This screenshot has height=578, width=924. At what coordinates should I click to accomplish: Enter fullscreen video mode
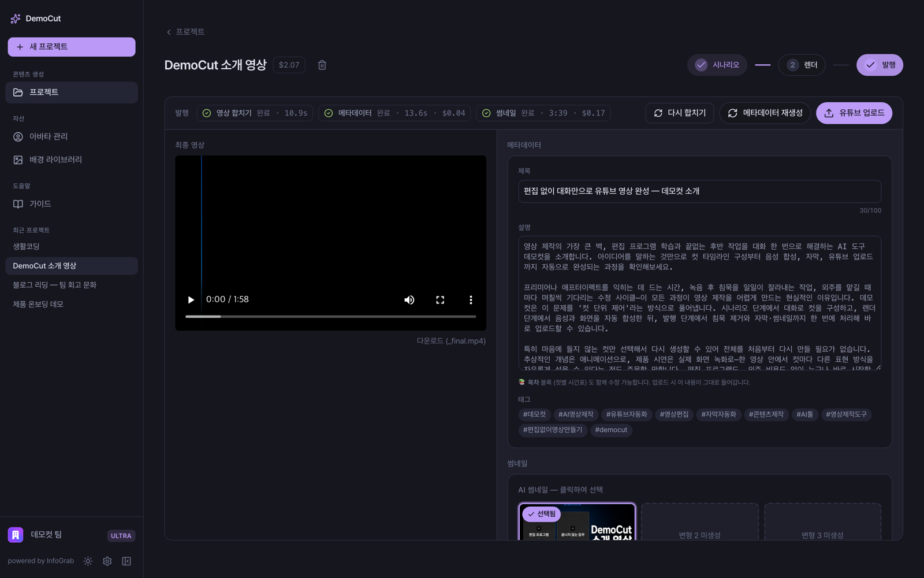[440, 299]
